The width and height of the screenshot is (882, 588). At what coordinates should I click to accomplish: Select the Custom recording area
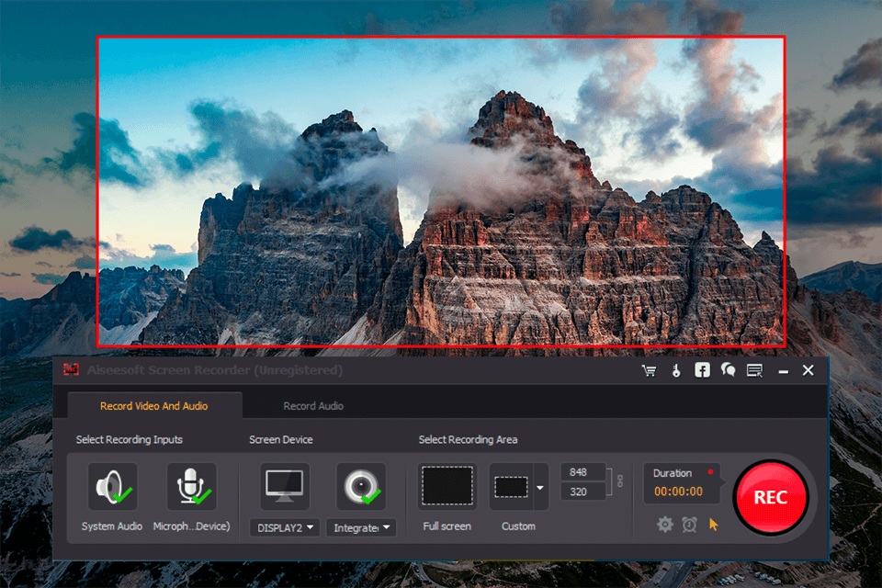click(512, 487)
